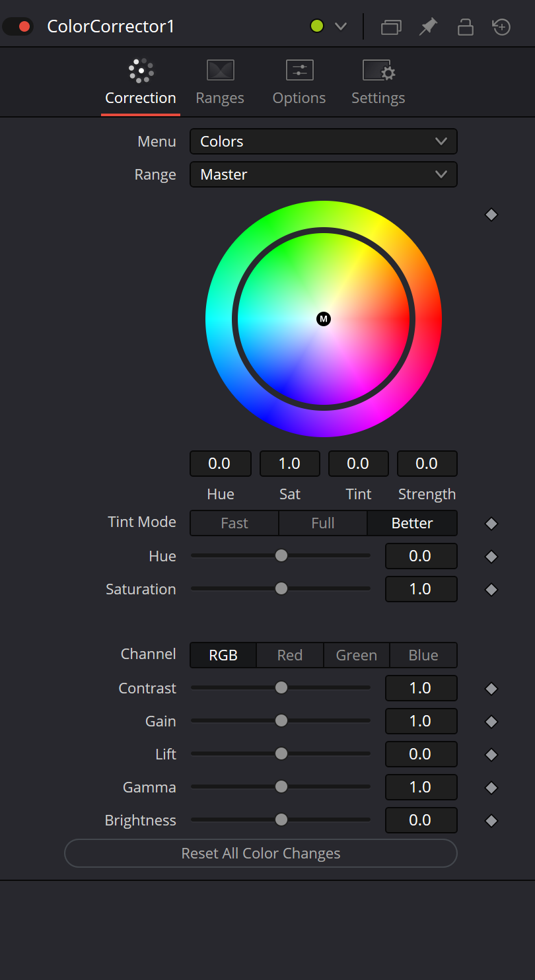Click the Gain keyframe diamond
Image resolution: width=535 pixels, height=980 pixels.
(x=491, y=722)
